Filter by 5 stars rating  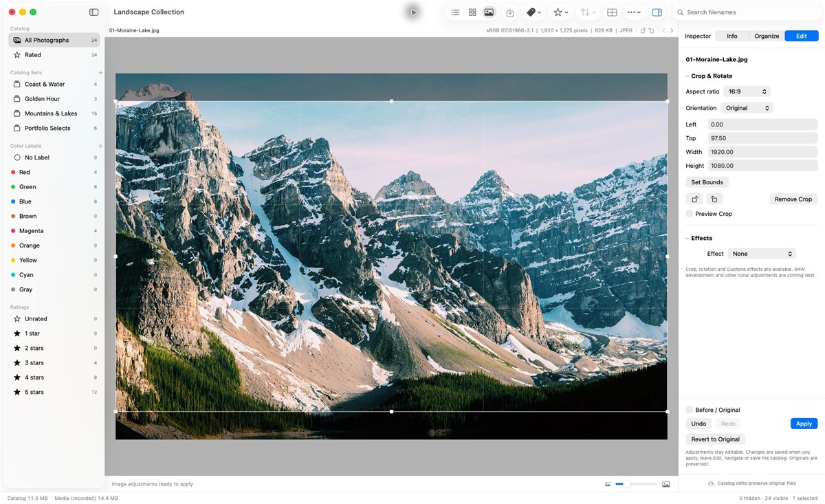click(54, 393)
